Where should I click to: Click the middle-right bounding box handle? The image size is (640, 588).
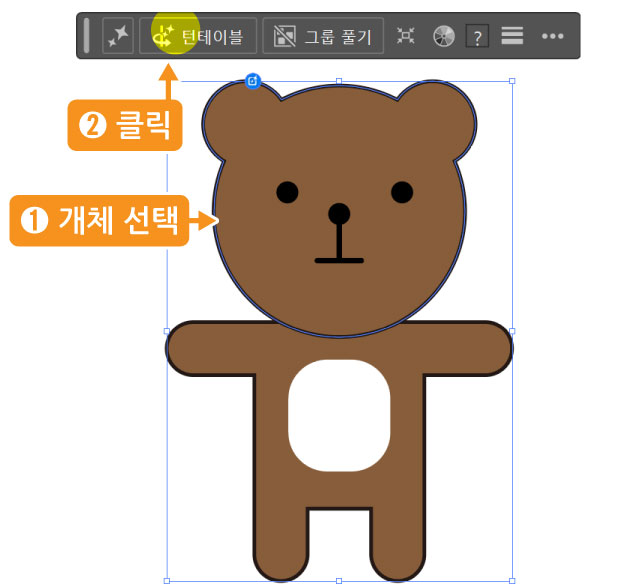click(512, 331)
